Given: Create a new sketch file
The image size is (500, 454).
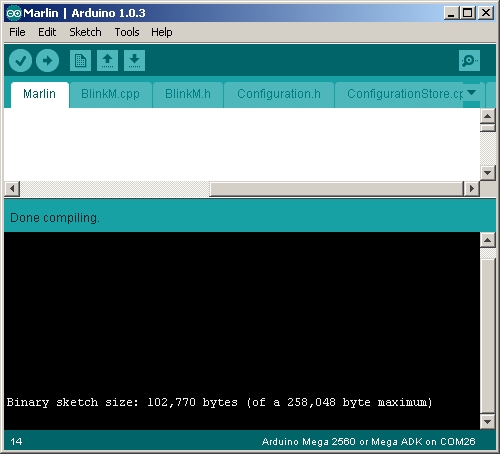Looking at the screenshot, I should coord(80,60).
